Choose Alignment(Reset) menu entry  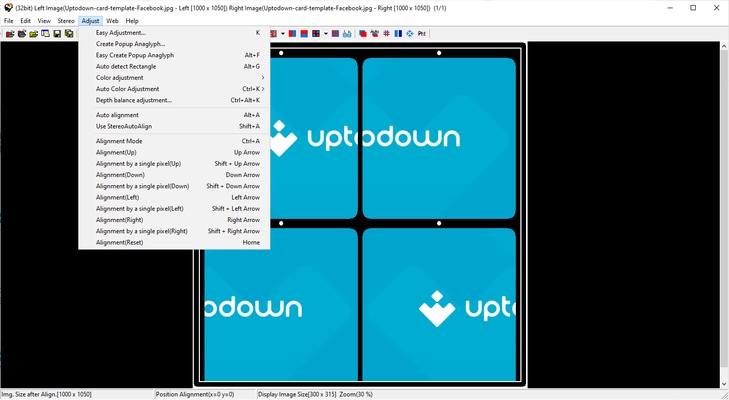pyautogui.click(x=174, y=242)
